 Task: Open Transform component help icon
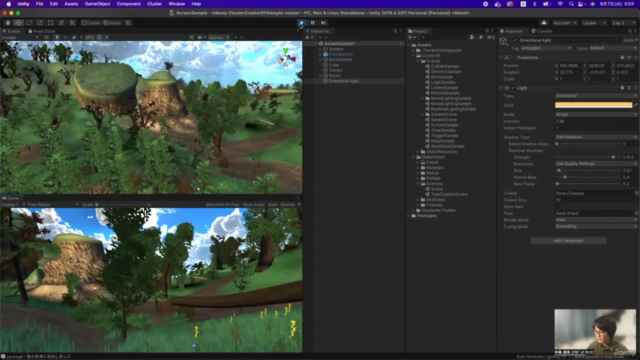(x=622, y=58)
